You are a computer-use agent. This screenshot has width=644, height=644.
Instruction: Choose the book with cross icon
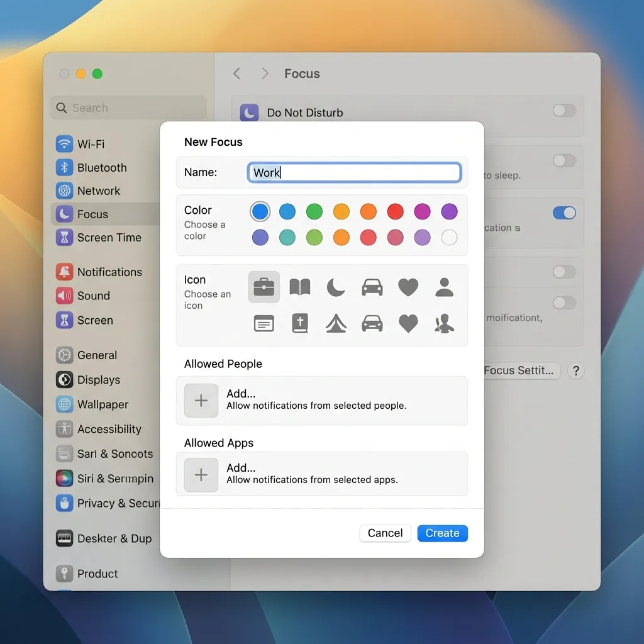[x=300, y=323]
